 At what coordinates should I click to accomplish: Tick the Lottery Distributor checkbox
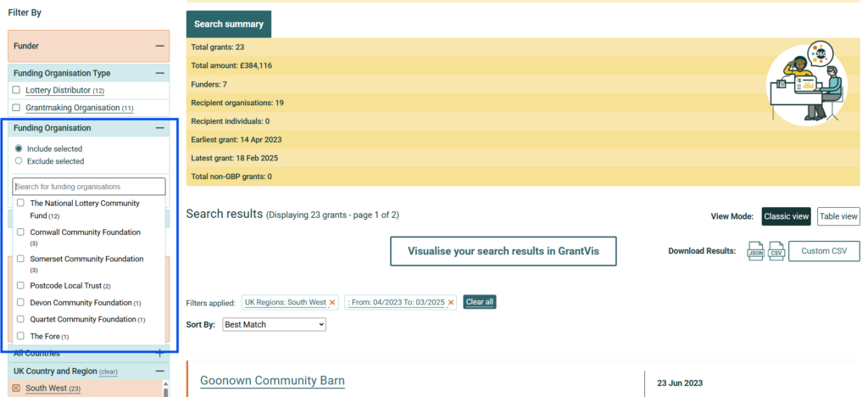[16, 90]
